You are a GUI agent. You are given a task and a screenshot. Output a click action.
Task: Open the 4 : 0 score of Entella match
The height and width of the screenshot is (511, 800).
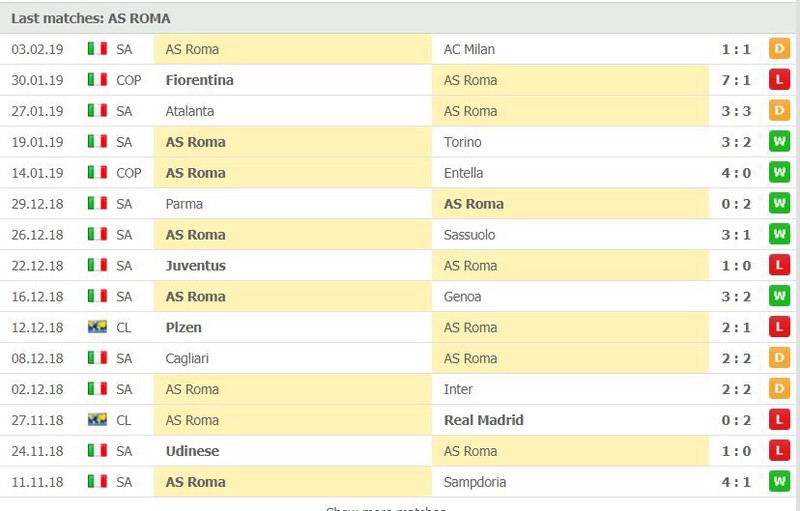pos(736,173)
